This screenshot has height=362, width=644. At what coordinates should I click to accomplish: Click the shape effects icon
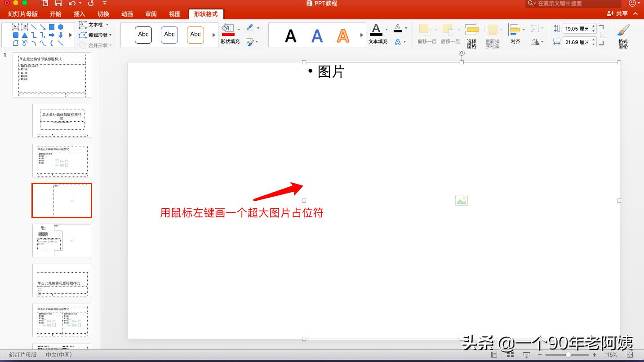250,42
